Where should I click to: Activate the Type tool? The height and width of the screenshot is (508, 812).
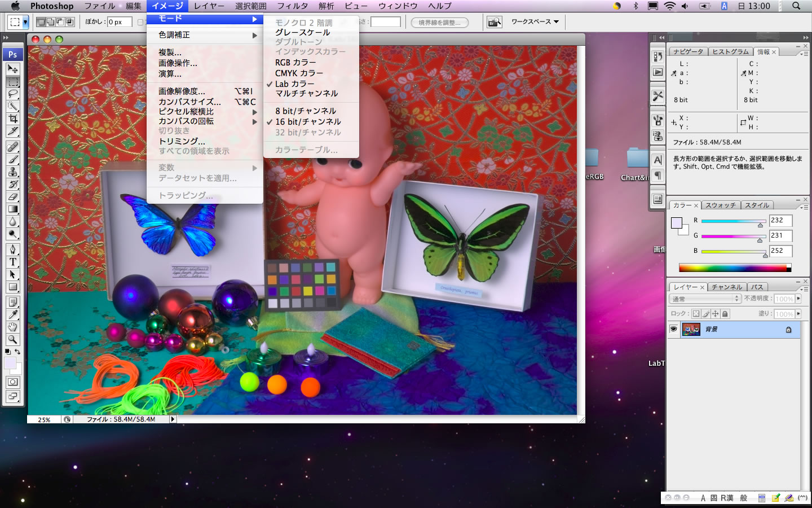(x=12, y=262)
